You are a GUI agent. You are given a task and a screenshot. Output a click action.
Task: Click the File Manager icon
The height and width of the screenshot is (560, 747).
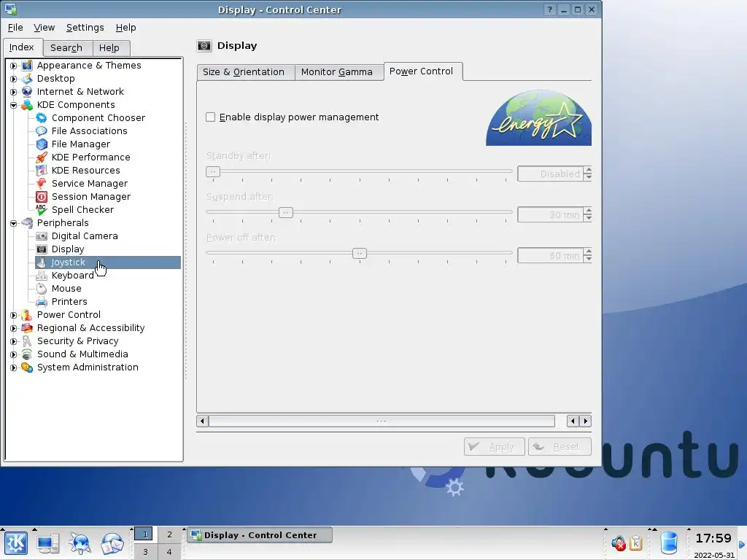pos(42,144)
